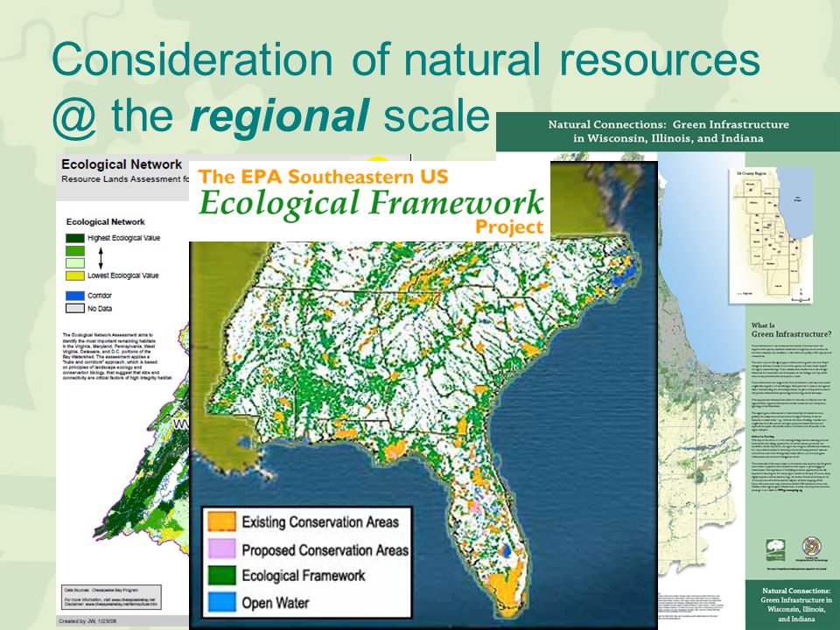
Task: Click the slide title 'Consideration of natural resources'
Action: (x=405, y=59)
